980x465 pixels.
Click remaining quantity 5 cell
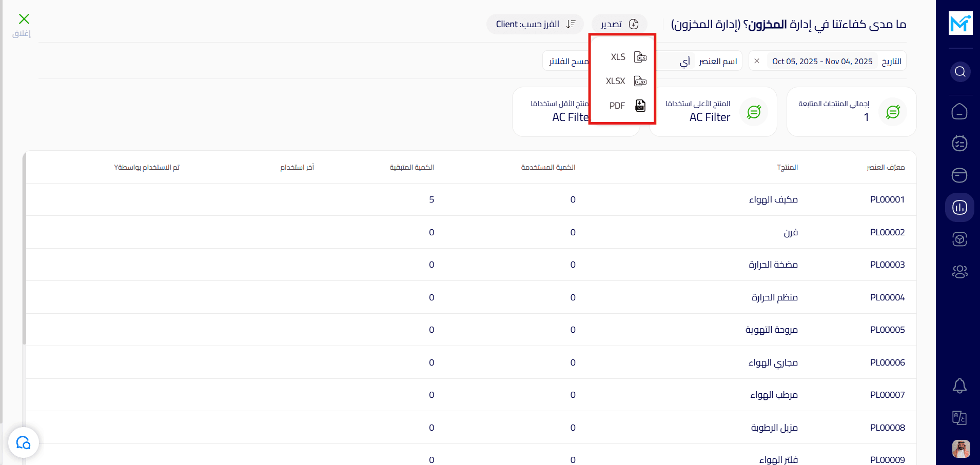click(432, 199)
